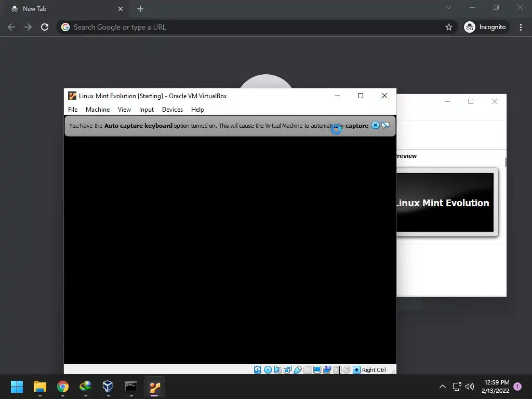
Task: Click the Chrome address bar search field
Action: coord(257,27)
